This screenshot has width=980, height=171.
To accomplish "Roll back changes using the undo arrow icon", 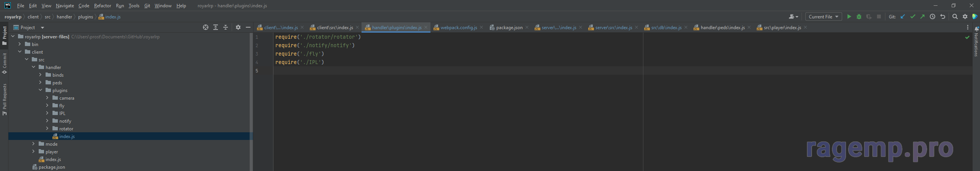I will [x=942, y=17].
